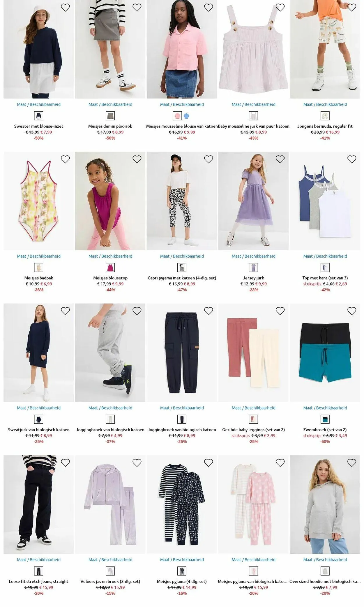Favorite the Meisjes denim plooirok with heart

[x=137, y=7]
